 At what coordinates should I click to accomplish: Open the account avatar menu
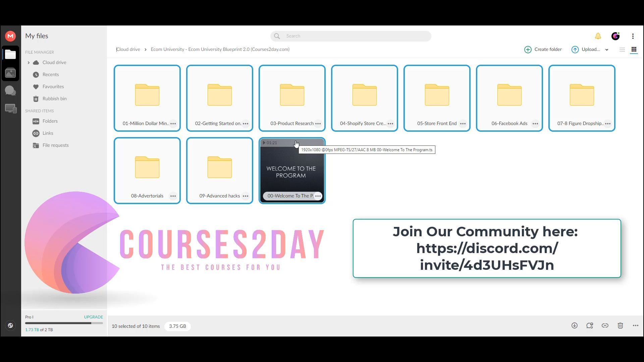tap(615, 36)
